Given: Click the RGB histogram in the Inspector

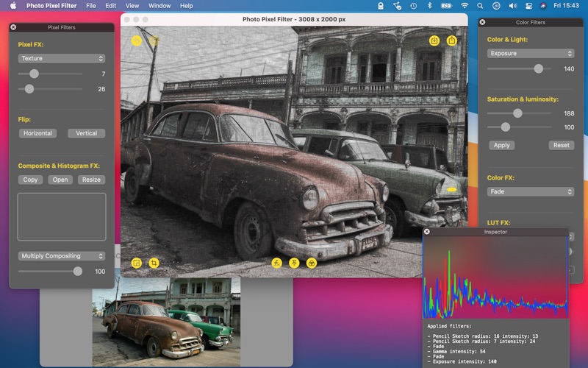Looking at the screenshot, I should [495, 277].
